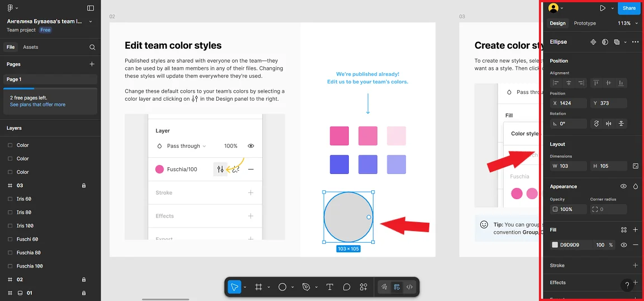Align horizontal centers icon

569,83
